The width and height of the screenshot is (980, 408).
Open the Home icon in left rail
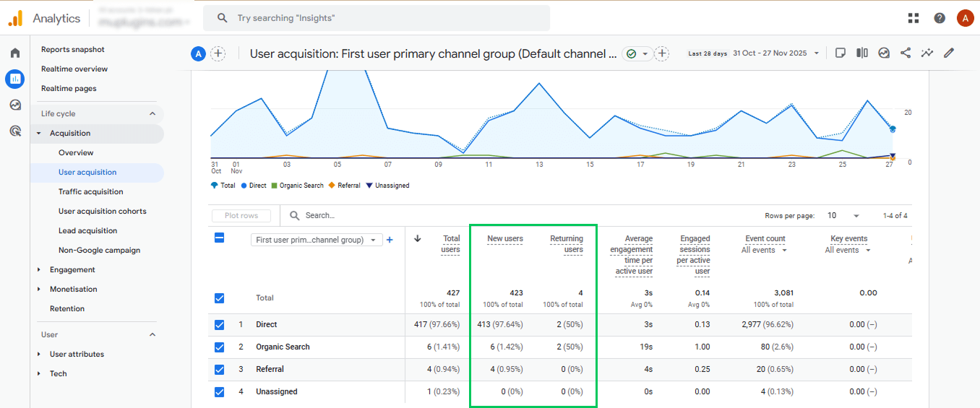15,53
